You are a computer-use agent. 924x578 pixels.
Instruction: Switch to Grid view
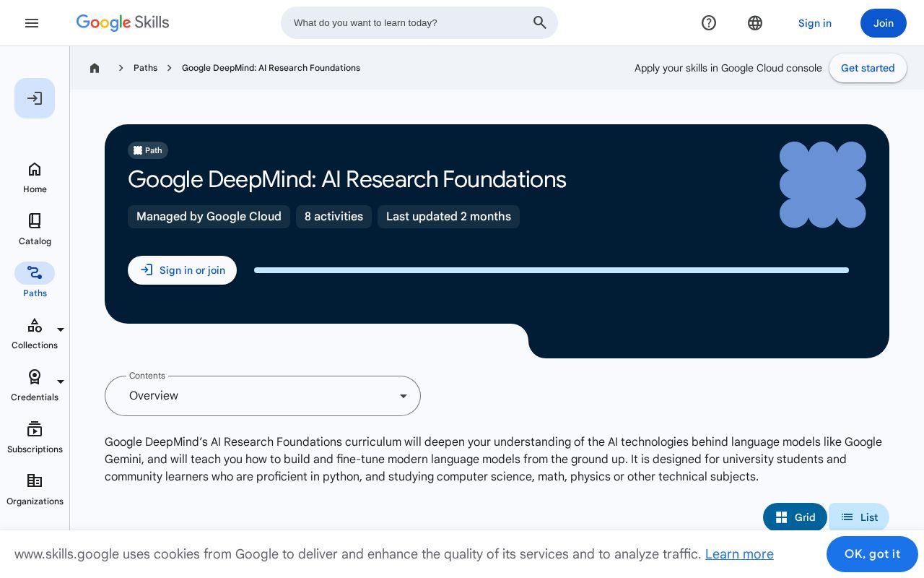tap(795, 517)
